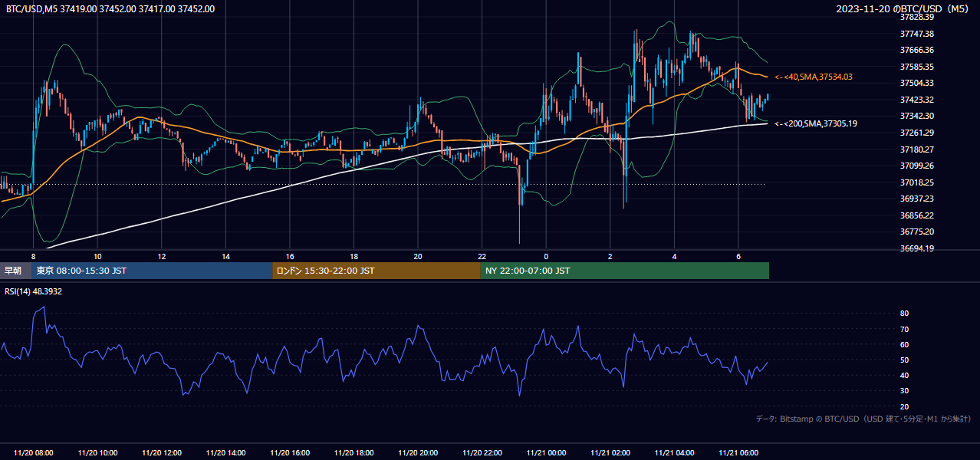The height and width of the screenshot is (460, 980).
Task: Select the NY 22:00-07:00 JST session bar
Action: pyautogui.click(x=625, y=271)
